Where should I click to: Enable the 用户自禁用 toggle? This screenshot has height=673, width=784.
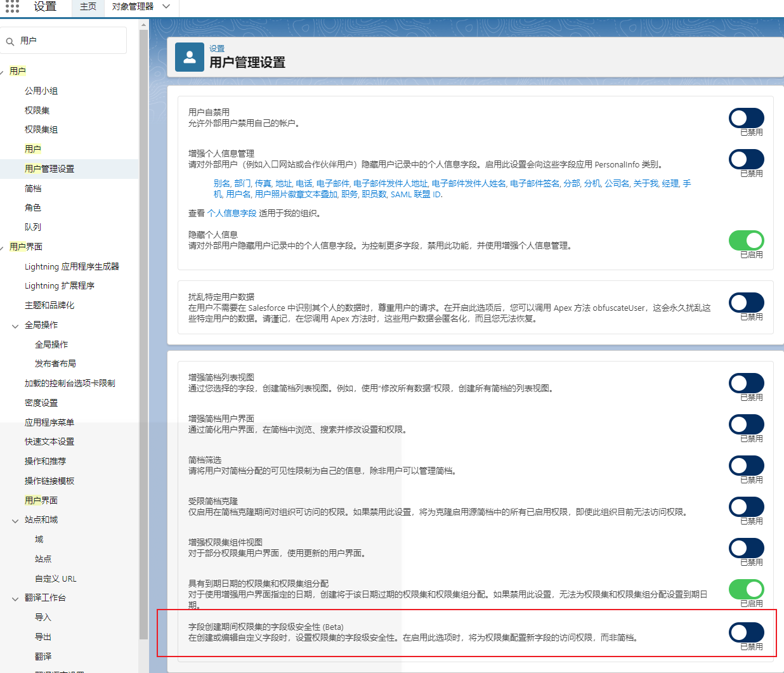click(x=747, y=118)
